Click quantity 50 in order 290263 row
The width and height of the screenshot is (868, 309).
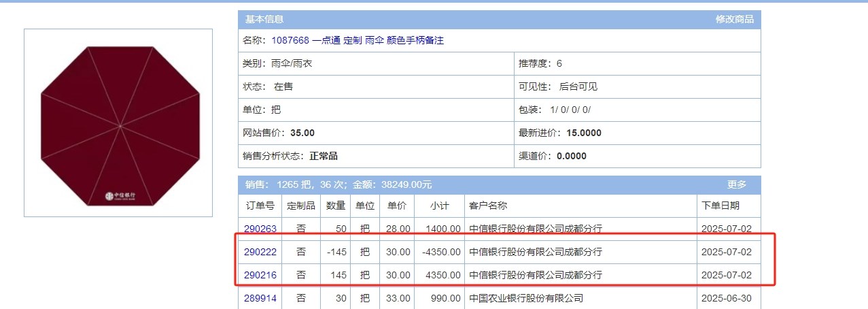click(336, 229)
